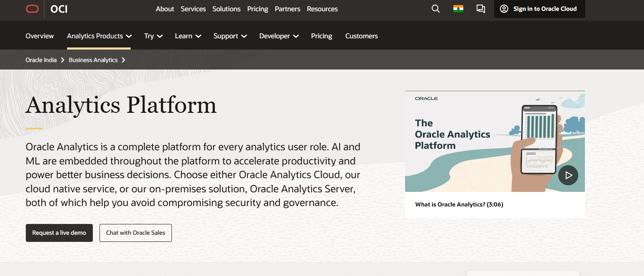Viewport: 644px width, 276px height.
Task: Go to Oracle India breadcrumb
Action: click(41, 60)
